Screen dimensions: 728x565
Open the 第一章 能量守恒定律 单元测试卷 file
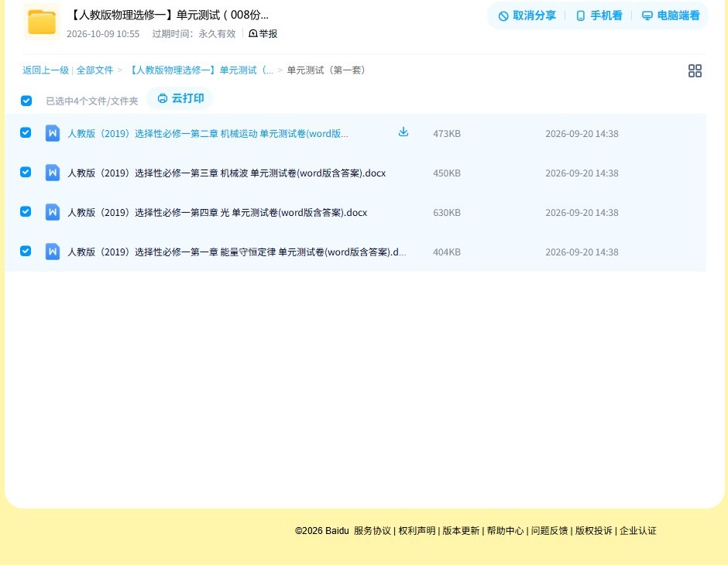point(237,252)
